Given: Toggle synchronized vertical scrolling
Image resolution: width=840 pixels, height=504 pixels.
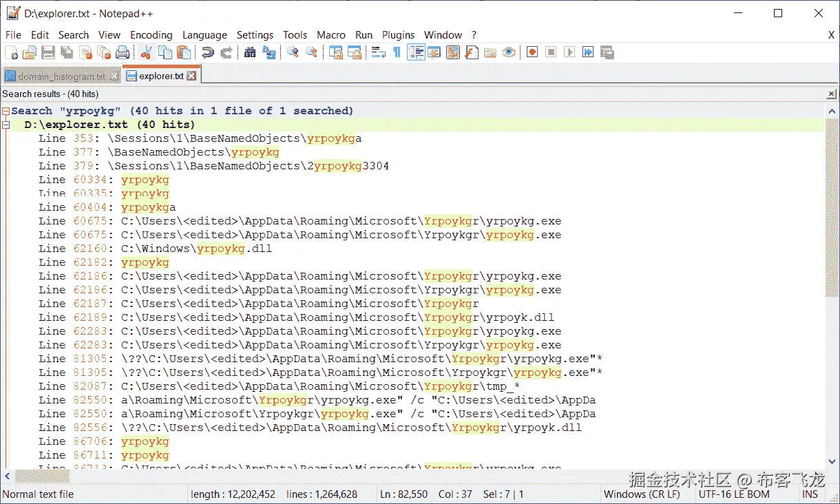Looking at the screenshot, I should (x=335, y=52).
